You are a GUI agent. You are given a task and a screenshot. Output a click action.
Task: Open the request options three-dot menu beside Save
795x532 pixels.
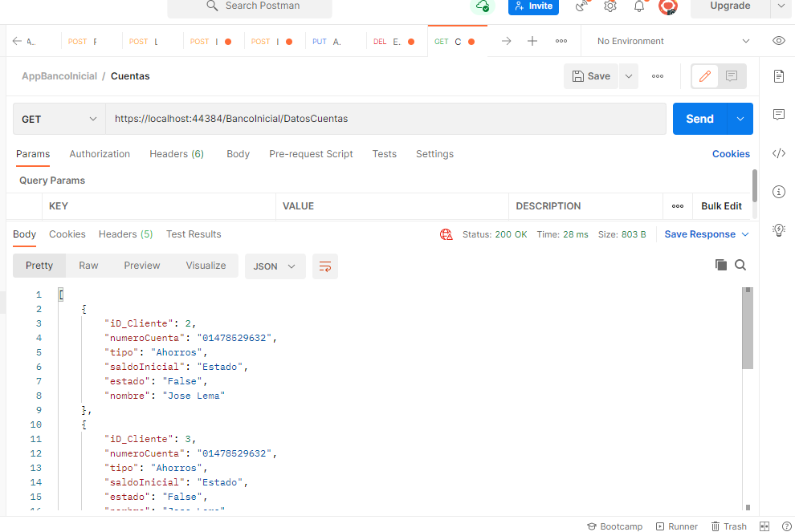658,76
